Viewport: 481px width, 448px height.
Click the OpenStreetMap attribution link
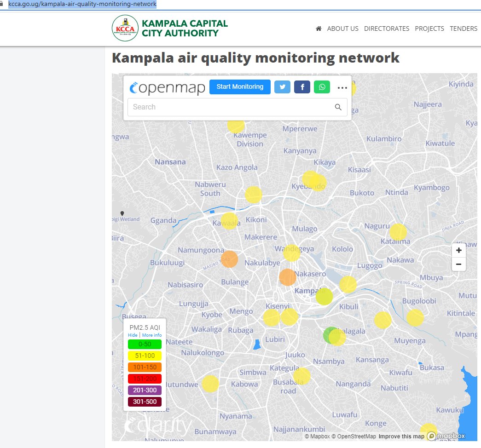[x=354, y=437]
